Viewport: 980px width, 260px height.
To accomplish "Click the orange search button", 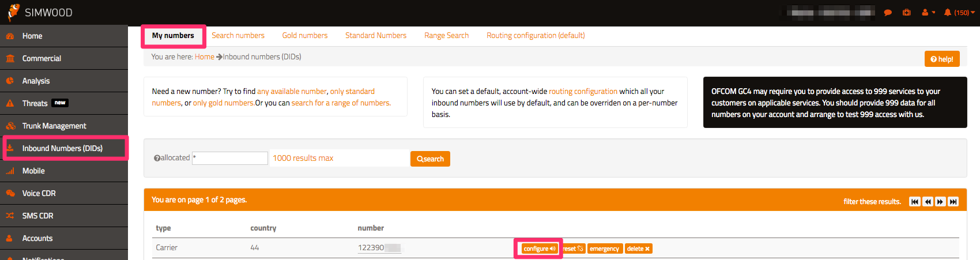I will pyautogui.click(x=430, y=159).
